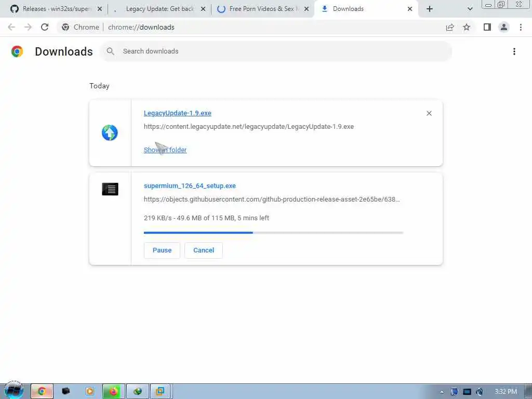The image size is (532, 399).
Task: Switch to the Legacy Update tab
Action: tap(159, 9)
